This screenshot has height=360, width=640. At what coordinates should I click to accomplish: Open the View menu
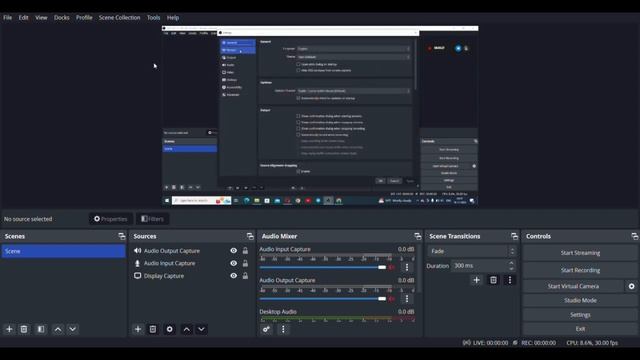click(x=41, y=18)
